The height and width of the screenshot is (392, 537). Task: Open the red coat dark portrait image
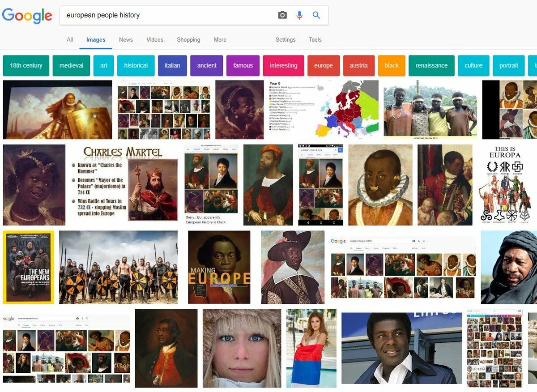tap(166, 349)
